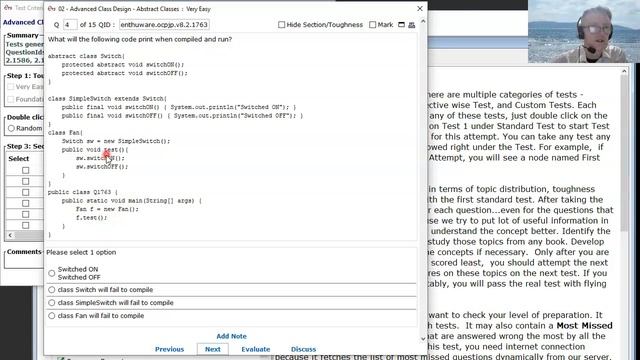Go to the Previous question
640x360 pixels.
coord(169,349)
